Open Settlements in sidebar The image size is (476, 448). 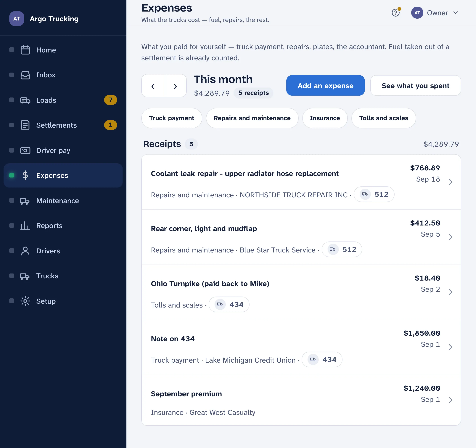click(63, 125)
